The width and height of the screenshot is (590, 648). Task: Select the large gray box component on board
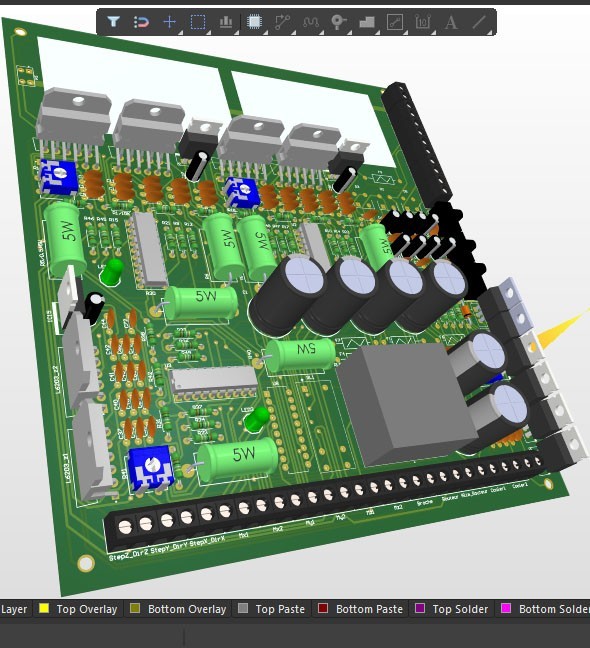pyautogui.click(x=407, y=403)
